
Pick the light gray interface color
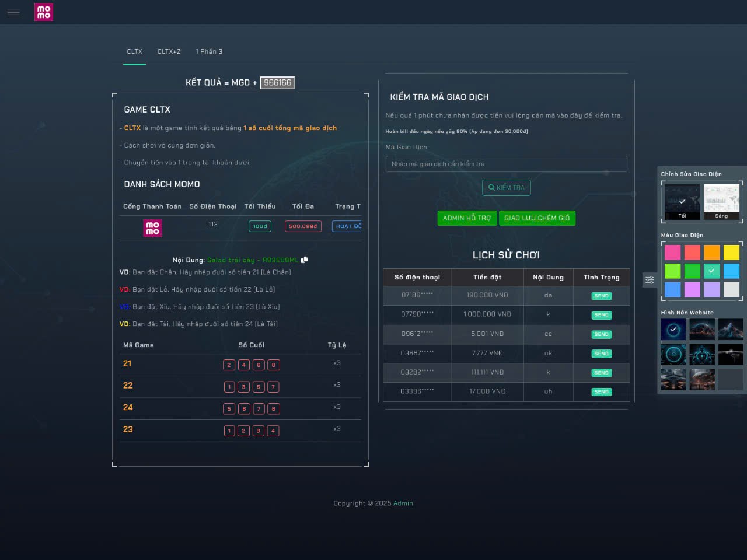(732, 290)
